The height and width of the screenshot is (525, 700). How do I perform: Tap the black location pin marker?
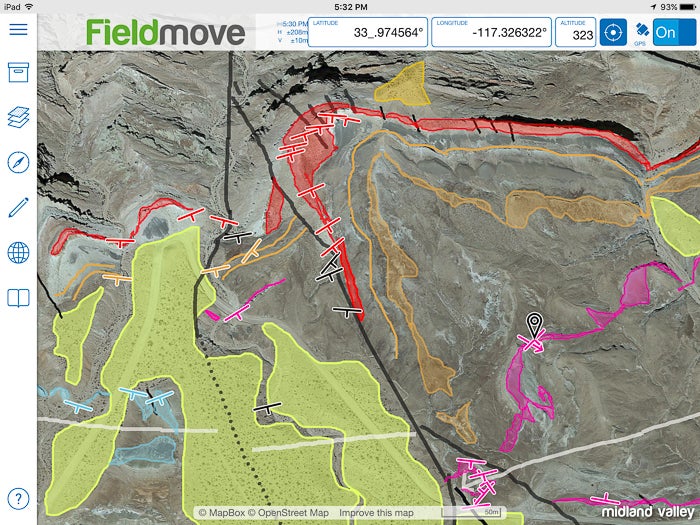(x=535, y=324)
